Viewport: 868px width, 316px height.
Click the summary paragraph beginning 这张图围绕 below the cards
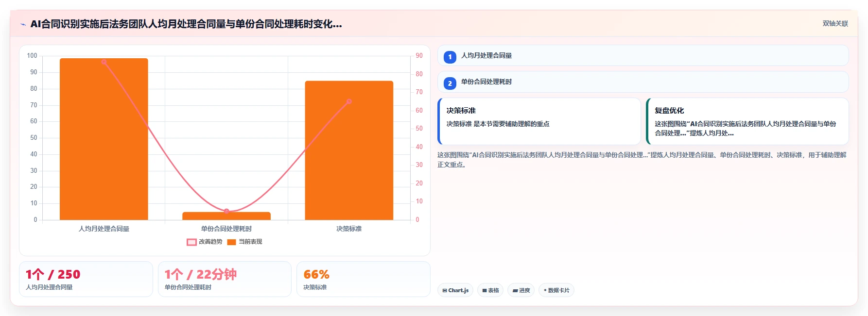(642, 160)
